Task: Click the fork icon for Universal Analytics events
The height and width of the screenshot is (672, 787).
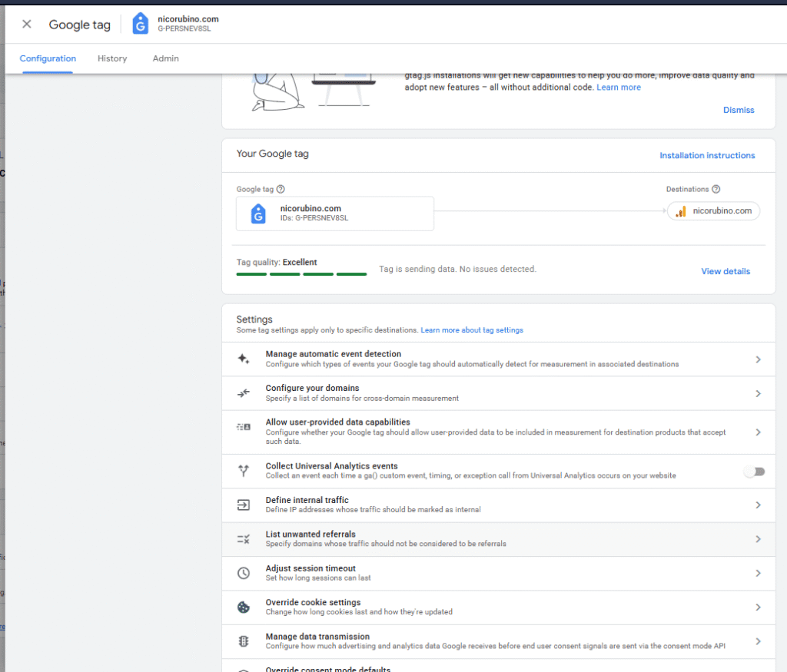Action: [x=244, y=470]
